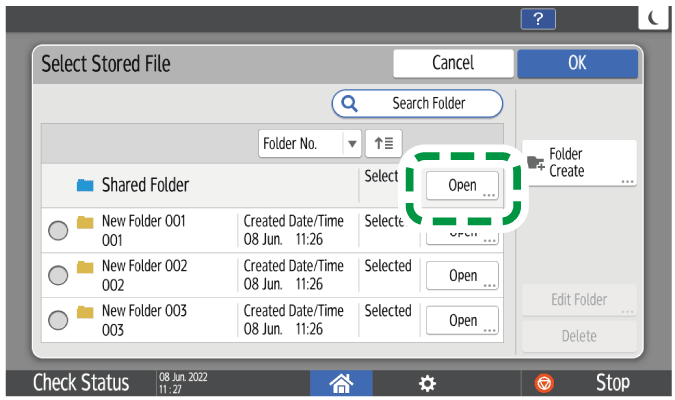Click the Shared Folder blue folder icon
This screenshot has width=675, height=400.
pos(85,186)
